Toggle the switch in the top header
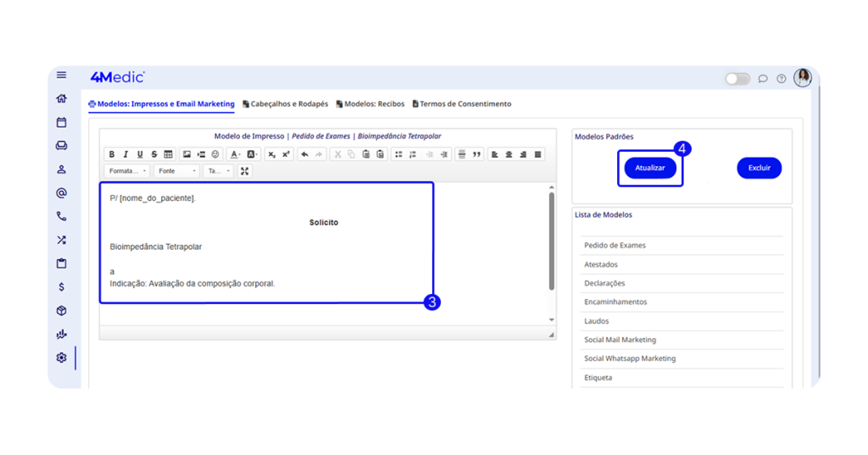The image size is (868, 455). coord(737,79)
